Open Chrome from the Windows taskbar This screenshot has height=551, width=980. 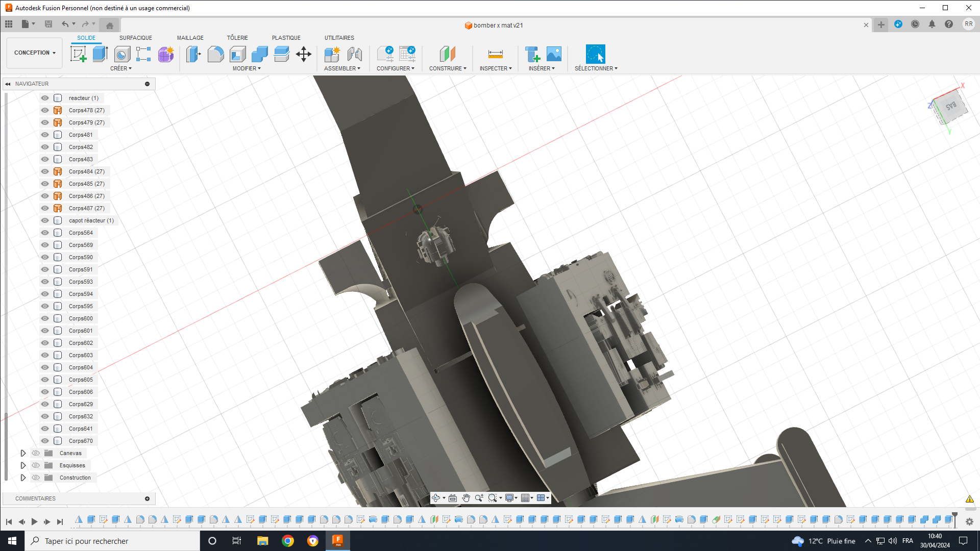tap(288, 541)
